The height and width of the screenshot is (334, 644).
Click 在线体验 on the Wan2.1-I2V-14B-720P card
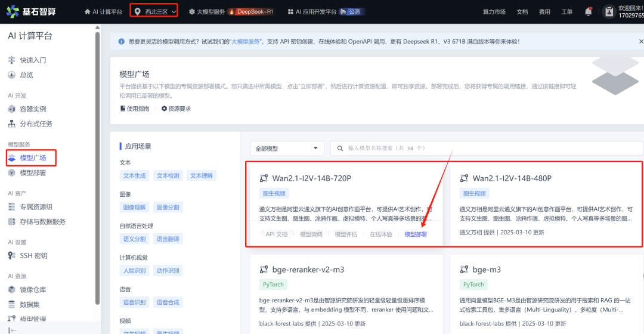pos(380,234)
